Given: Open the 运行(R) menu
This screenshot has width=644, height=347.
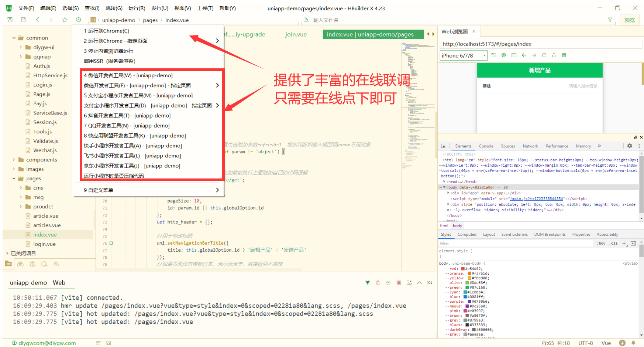Looking at the screenshot, I should pos(137,8).
